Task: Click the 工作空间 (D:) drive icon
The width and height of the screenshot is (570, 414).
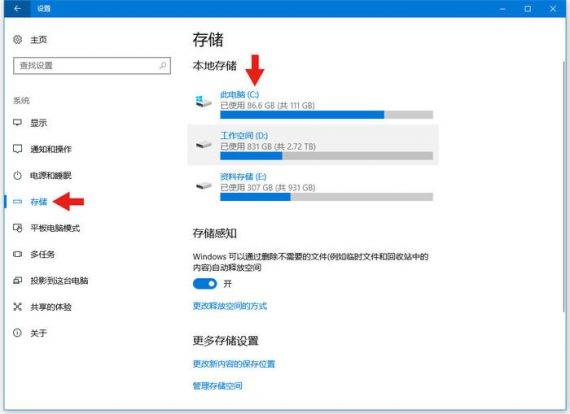Action: (203, 144)
